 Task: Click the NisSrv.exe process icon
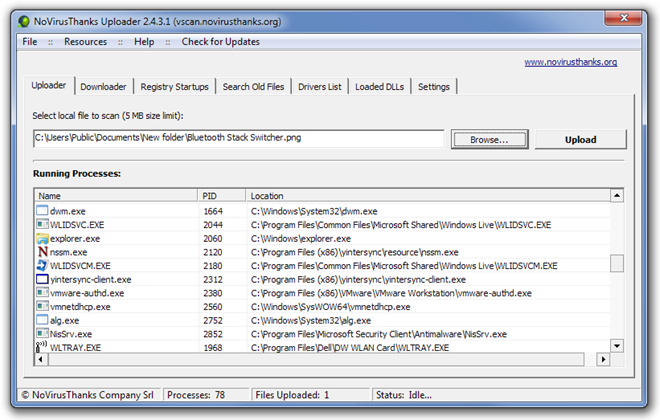pyautogui.click(x=42, y=334)
